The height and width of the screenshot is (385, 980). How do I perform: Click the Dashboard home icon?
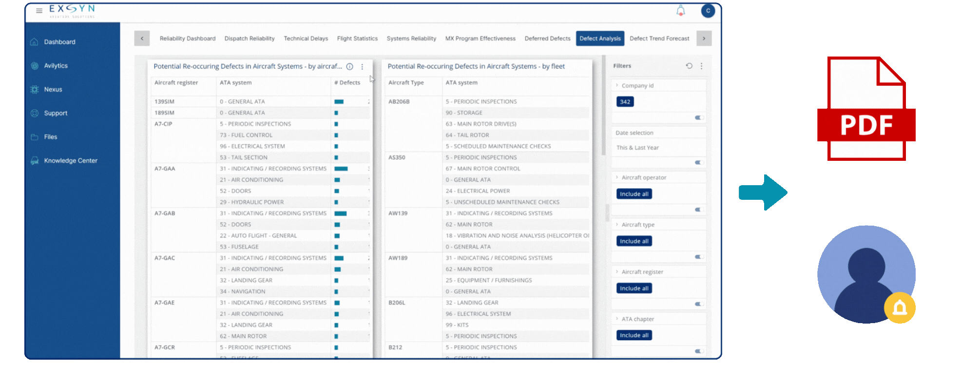point(34,42)
